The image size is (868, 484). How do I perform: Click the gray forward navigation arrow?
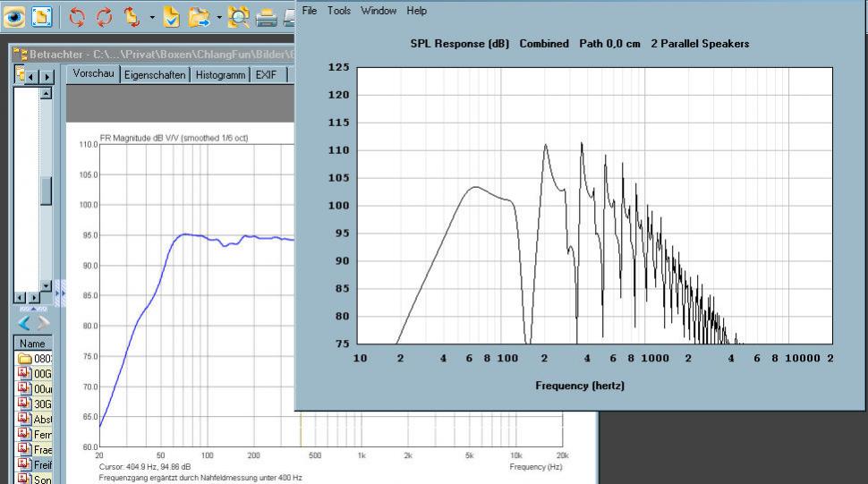pos(43,323)
